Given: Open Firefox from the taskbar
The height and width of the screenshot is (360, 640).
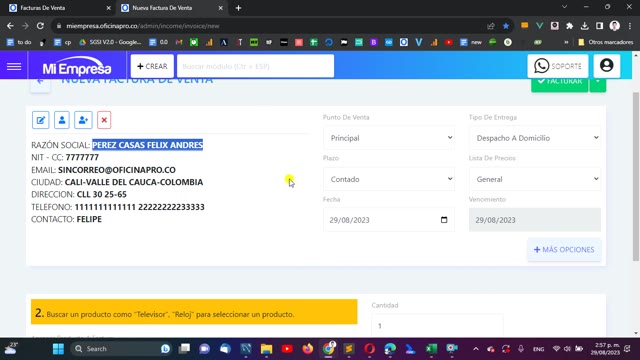Looking at the screenshot, I should 308,349.
